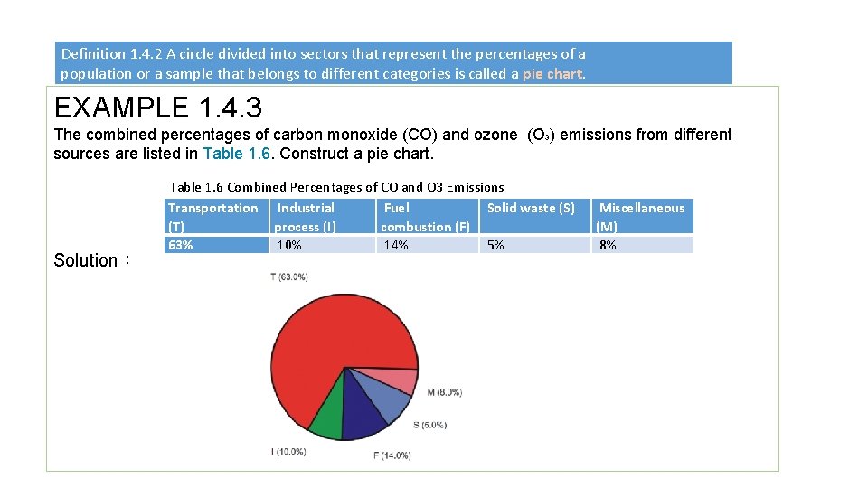Click the Table 1.6 link in text
Viewport: 868px width, 488px height.
click(236, 154)
